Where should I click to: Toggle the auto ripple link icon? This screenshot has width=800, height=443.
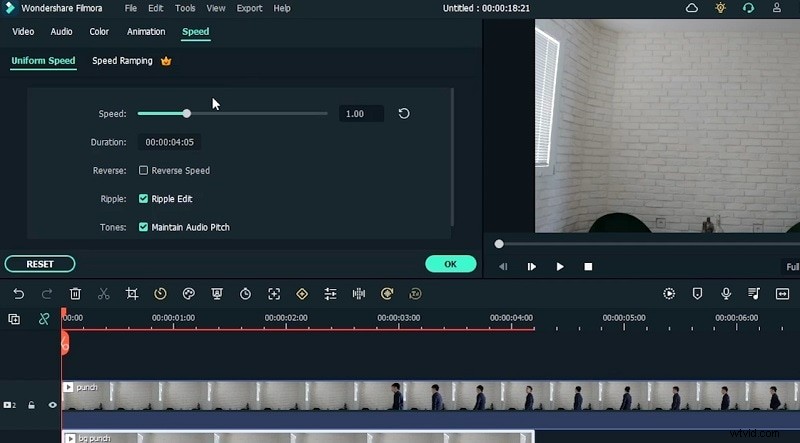click(44, 319)
